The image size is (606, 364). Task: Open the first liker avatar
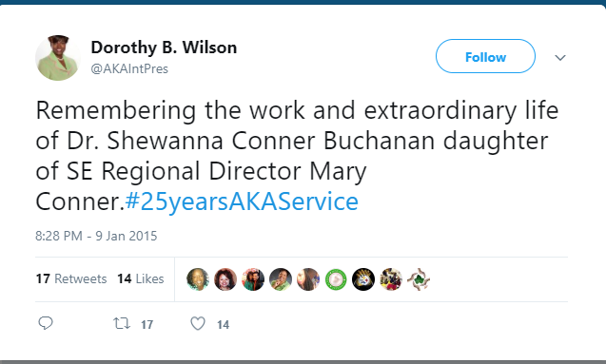tap(198, 279)
